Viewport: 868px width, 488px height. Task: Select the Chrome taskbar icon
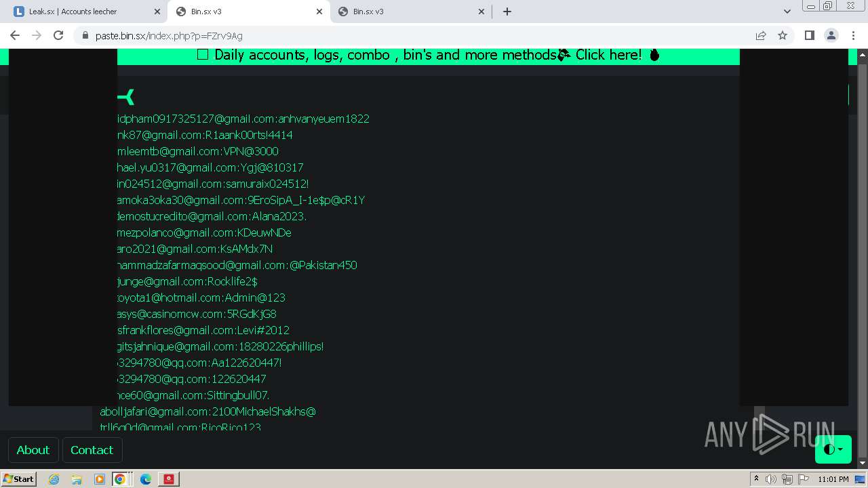[120, 479]
